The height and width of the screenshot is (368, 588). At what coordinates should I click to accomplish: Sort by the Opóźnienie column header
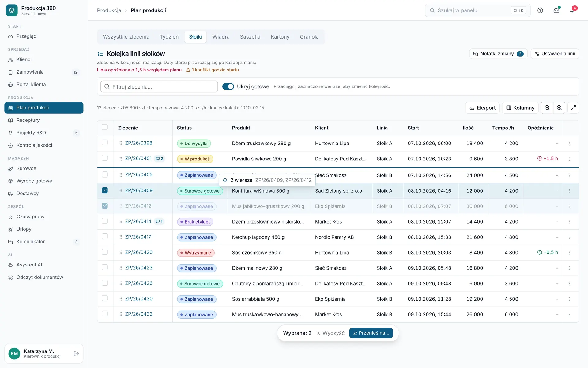(540, 128)
